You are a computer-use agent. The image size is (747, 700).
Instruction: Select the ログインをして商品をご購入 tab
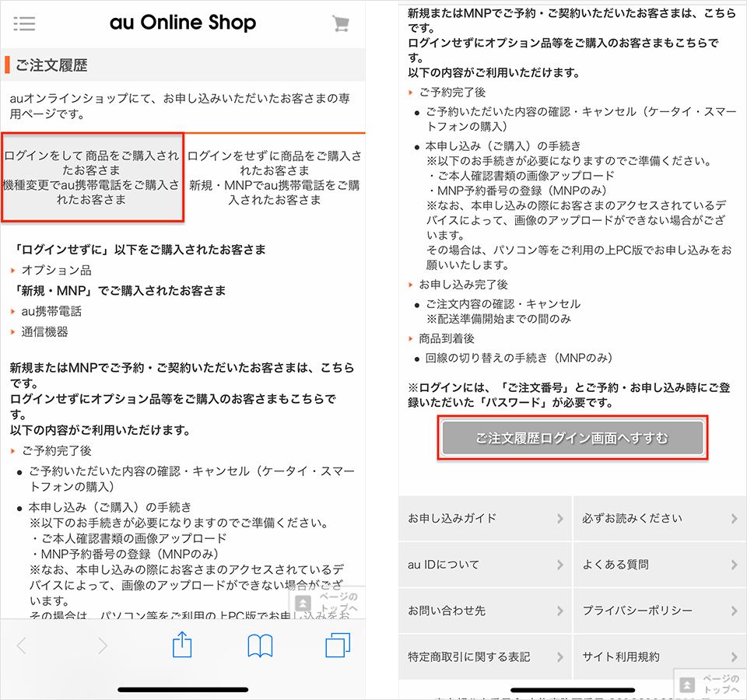point(93,177)
